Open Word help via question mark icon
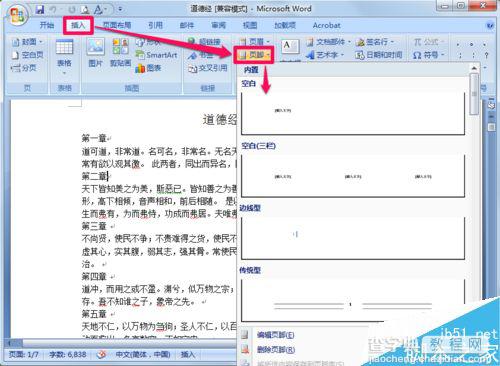 point(490,25)
